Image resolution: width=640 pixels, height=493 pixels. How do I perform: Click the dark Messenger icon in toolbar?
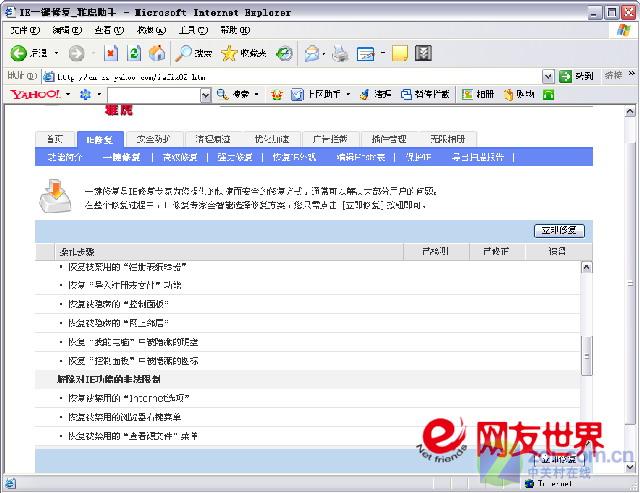423,53
